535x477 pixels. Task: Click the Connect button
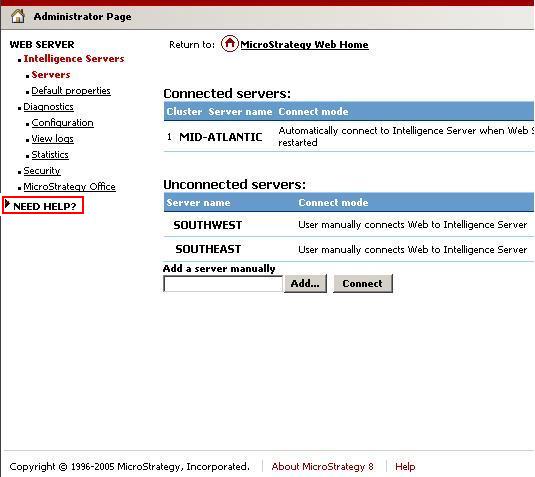click(x=363, y=284)
